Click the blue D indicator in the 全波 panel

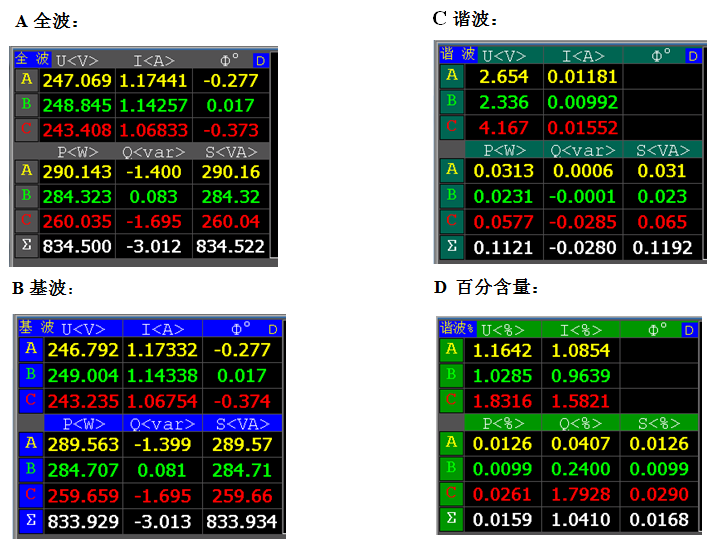pyautogui.click(x=260, y=60)
